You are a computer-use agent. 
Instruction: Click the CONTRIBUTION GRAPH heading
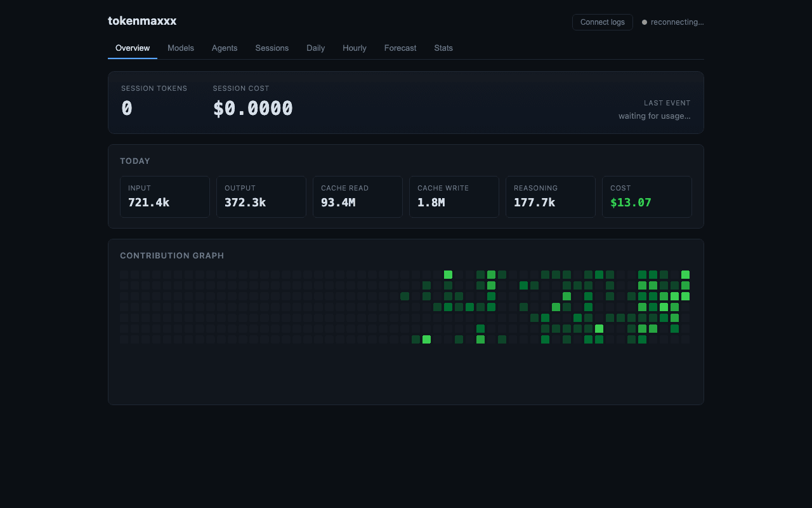coord(172,256)
